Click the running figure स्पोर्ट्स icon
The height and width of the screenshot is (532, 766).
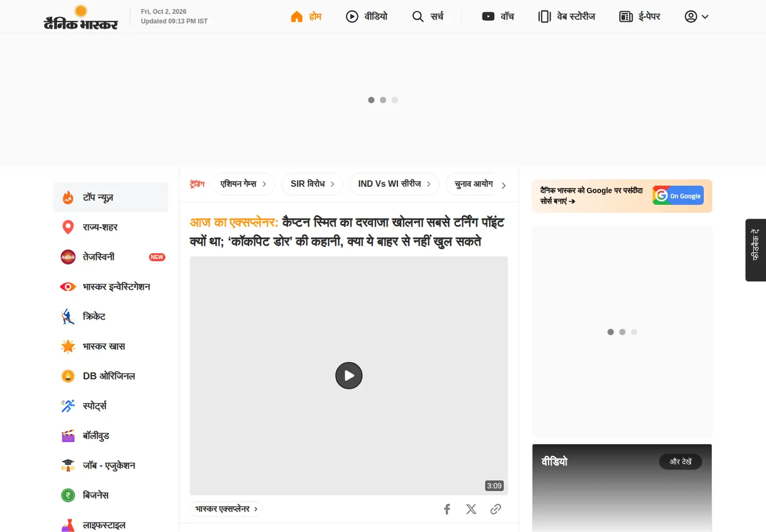(x=68, y=406)
